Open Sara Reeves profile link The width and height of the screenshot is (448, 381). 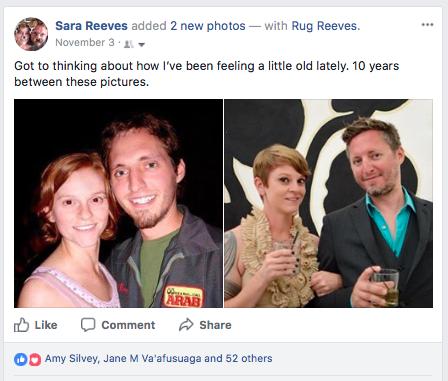pos(91,26)
